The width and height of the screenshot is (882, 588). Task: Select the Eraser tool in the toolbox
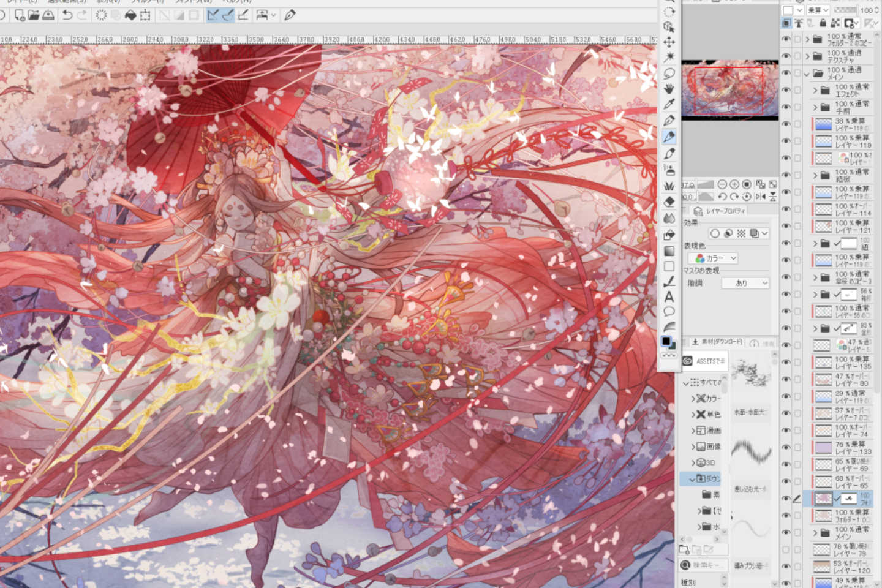pyautogui.click(x=669, y=202)
